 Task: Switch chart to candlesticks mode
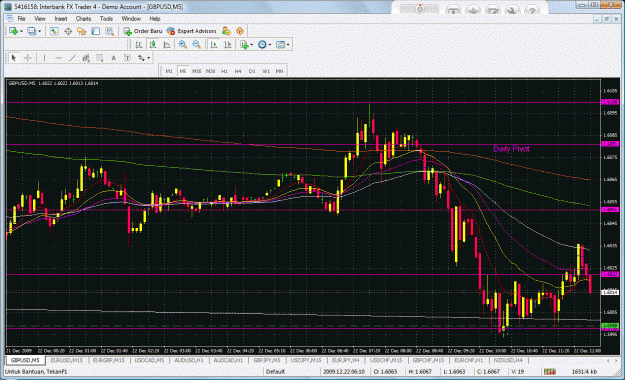[153, 45]
